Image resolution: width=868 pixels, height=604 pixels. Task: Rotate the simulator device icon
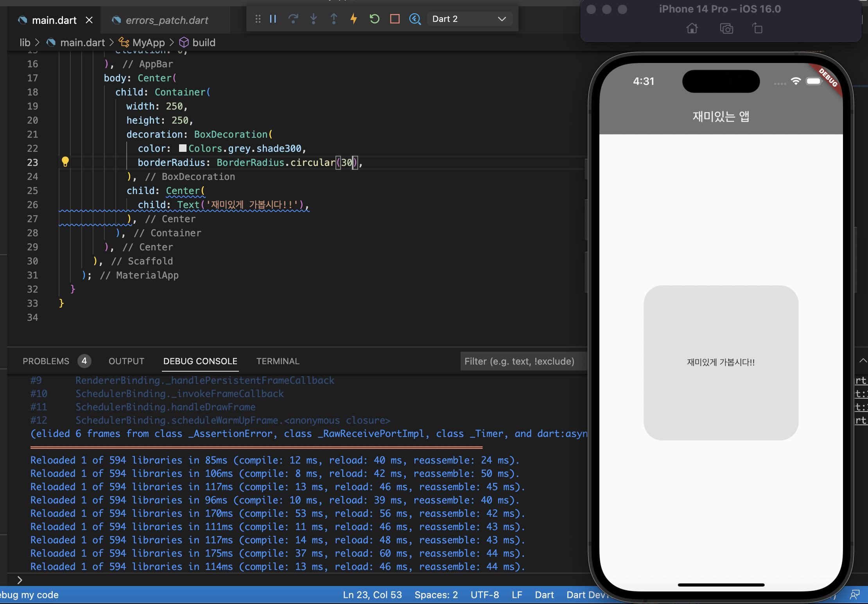[x=757, y=29]
